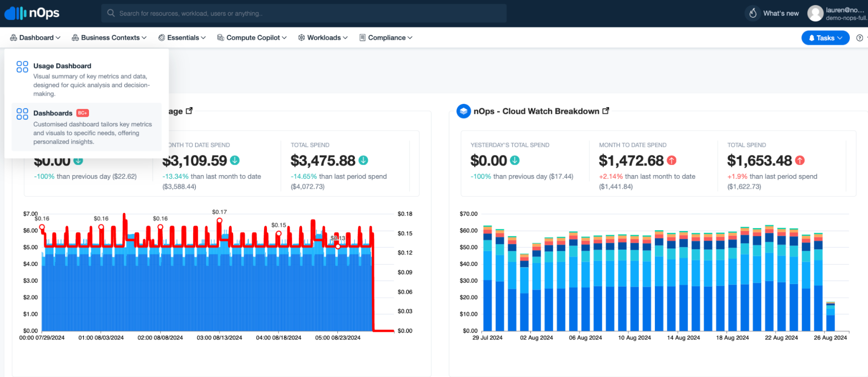Click the Tasks button
Viewport: 868px width, 377px height.
coord(825,38)
